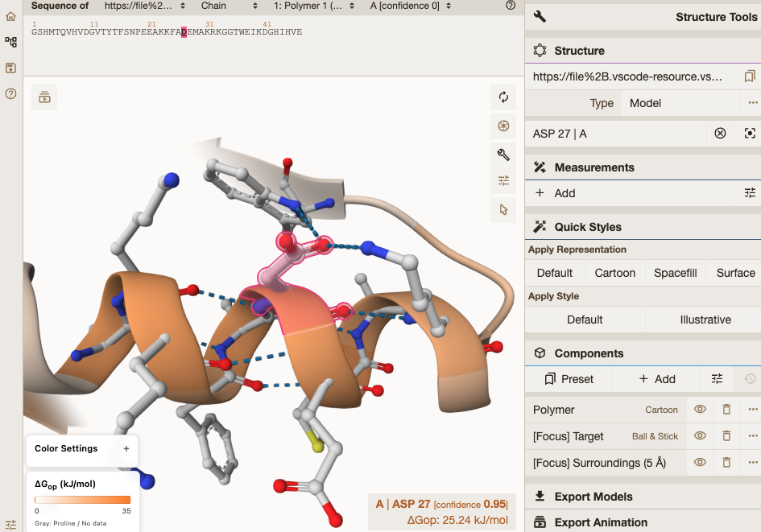The width and height of the screenshot is (761, 532).
Task: Clear the ASP 27 selection
Action: pyautogui.click(x=720, y=134)
